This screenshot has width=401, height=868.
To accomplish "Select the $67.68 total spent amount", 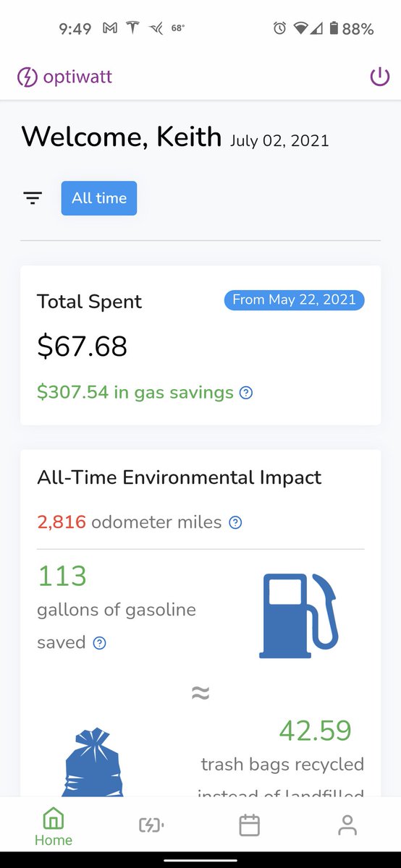I will pos(83,346).
